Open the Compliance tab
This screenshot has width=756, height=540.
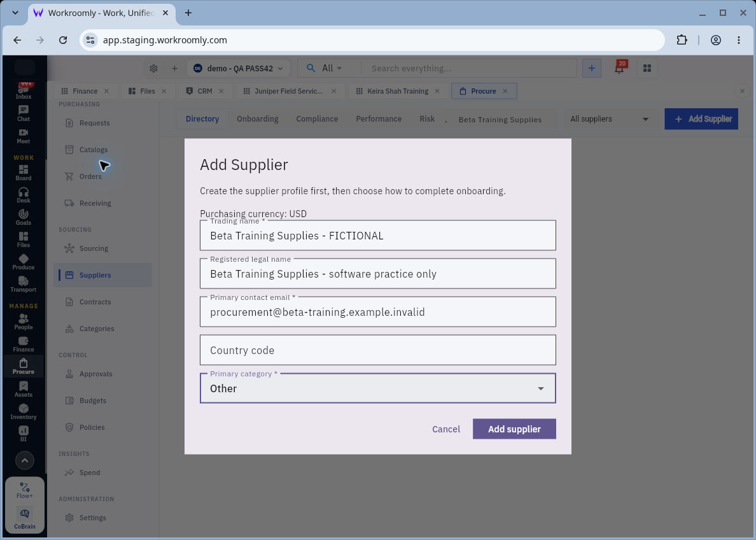click(x=317, y=118)
